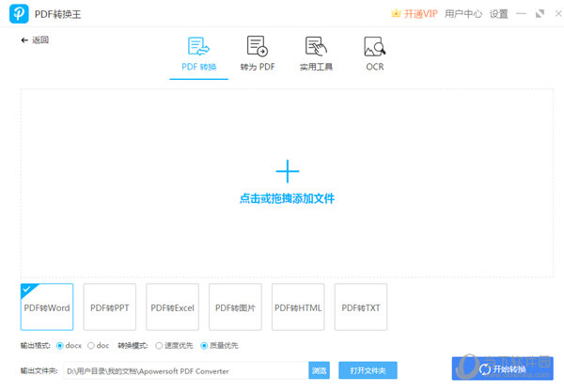This screenshot has width=564, height=392.
Task: Click the 开始转换 start button
Action: 503,368
